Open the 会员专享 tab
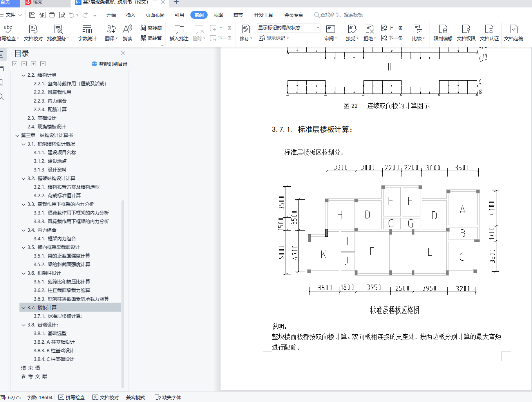The image size is (532, 402). pos(294,15)
